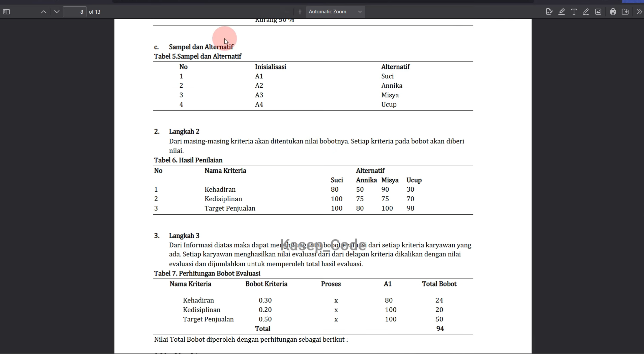Click the 'of 13' page count label
644x354 pixels.
pyautogui.click(x=95, y=12)
